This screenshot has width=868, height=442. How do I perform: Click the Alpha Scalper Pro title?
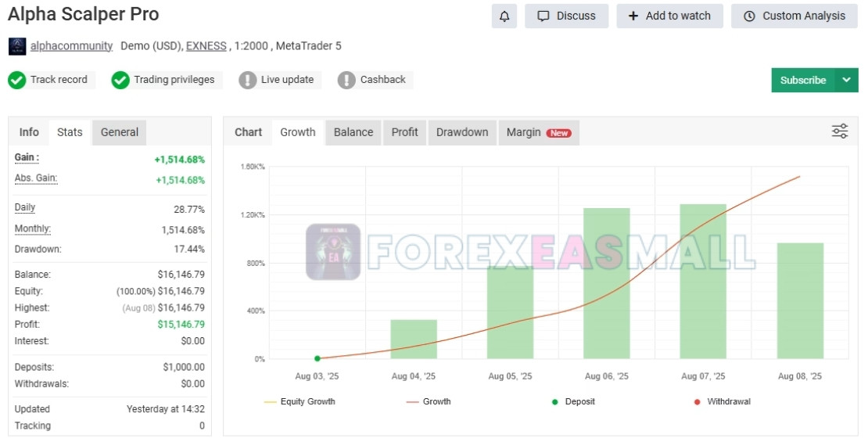84,14
